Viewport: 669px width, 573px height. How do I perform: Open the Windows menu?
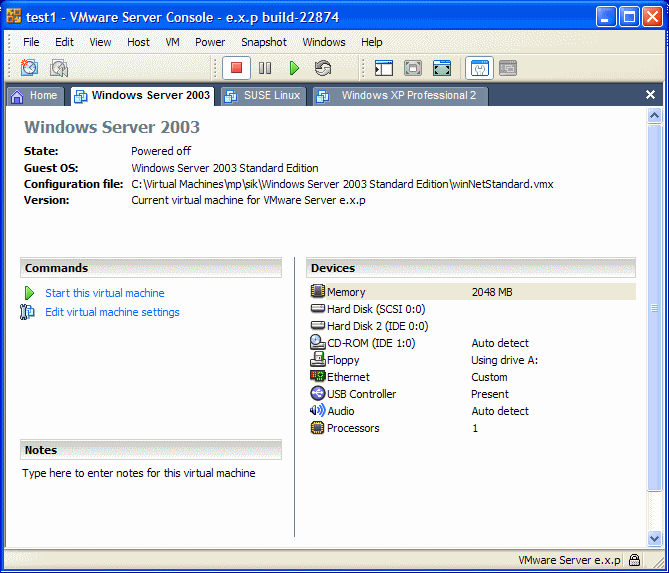coord(324,42)
